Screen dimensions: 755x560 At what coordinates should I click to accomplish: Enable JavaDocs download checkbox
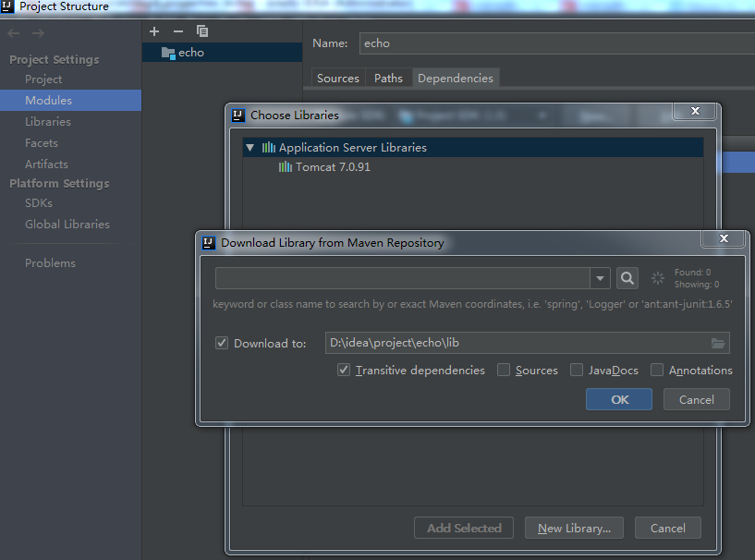pos(577,371)
